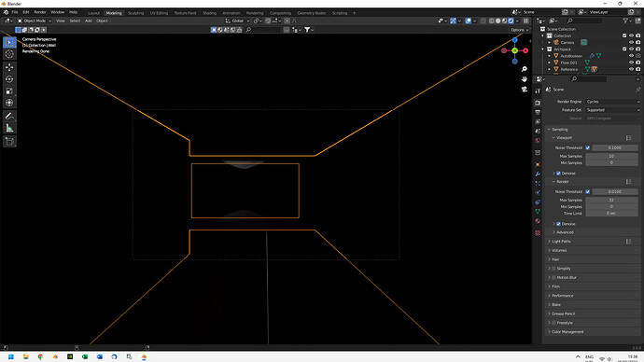
Task: Click the positive Z axis gizmo ball
Action: [x=514, y=40]
